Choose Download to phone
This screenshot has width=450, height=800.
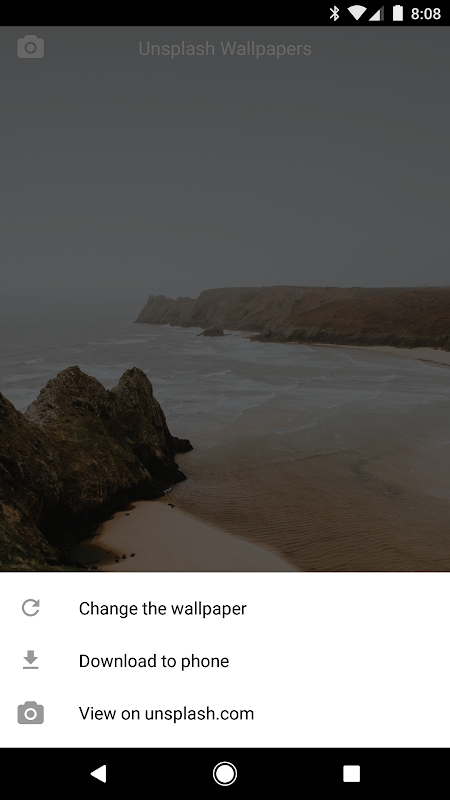coord(225,661)
